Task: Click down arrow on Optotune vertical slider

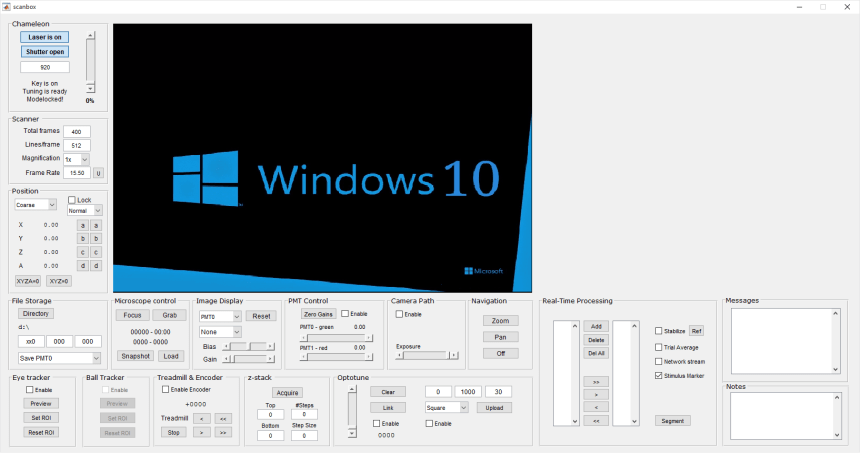Action: pos(352,433)
